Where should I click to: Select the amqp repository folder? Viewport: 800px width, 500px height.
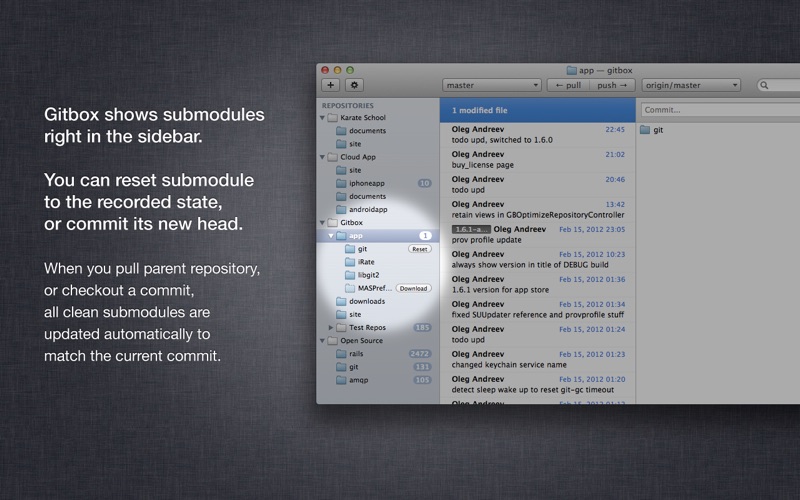(x=341, y=380)
